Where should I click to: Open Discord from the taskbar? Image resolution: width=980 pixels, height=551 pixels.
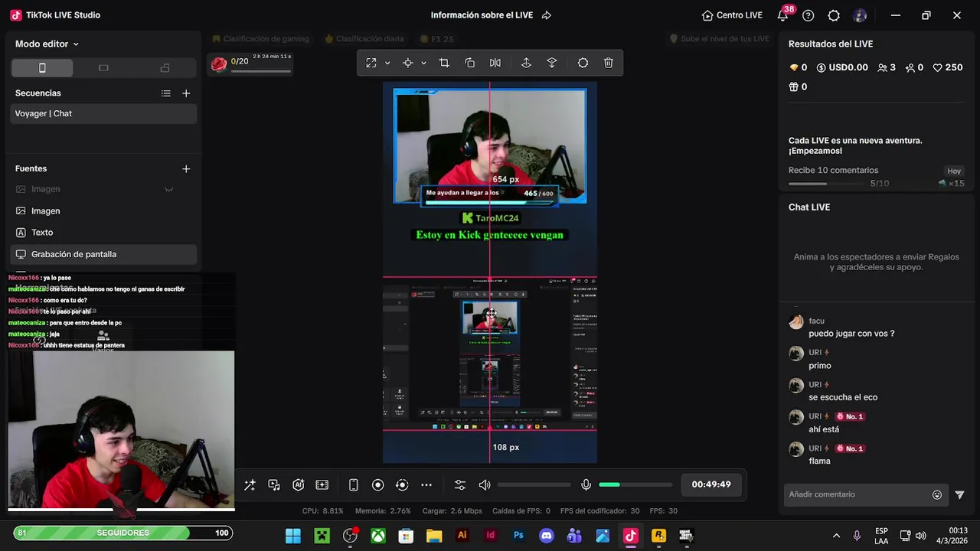click(547, 536)
